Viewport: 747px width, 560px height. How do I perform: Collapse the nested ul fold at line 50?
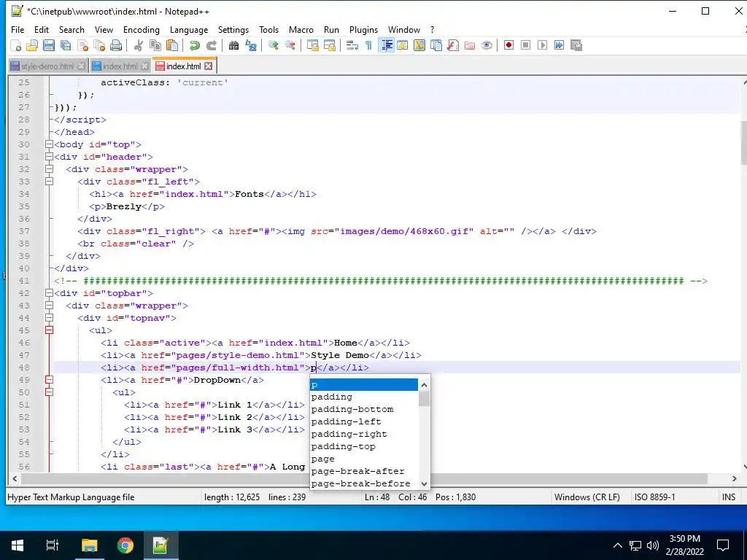49,392
